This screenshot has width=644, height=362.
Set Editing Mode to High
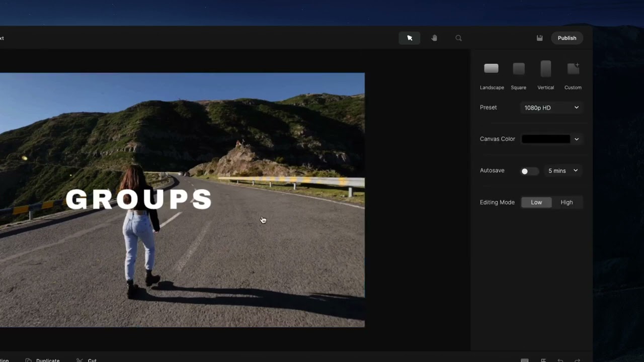567,202
